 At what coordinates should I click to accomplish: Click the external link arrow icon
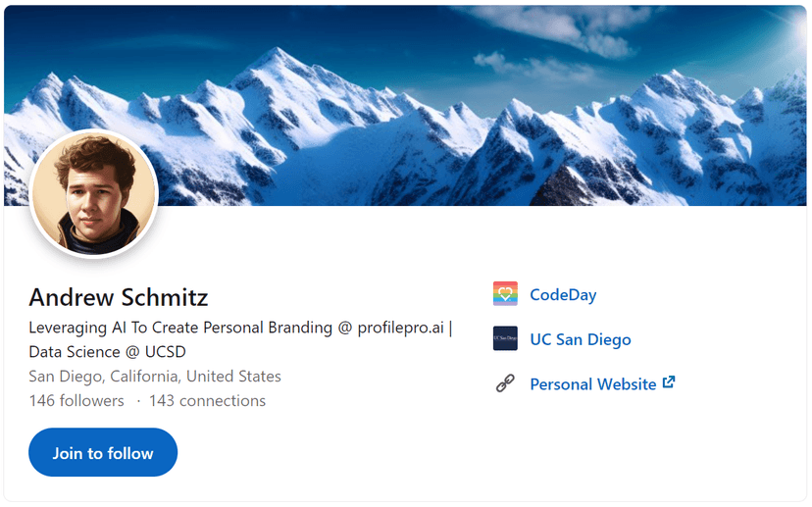pos(669,382)
